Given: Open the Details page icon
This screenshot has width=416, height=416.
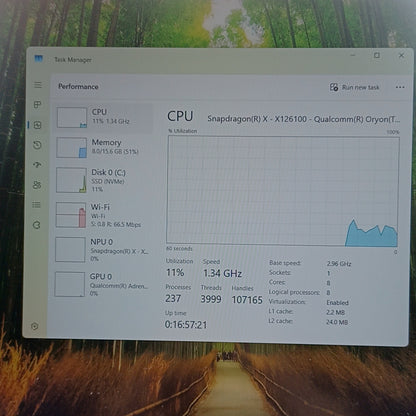Looking at the screenshot, I should (x=37, y=205).
